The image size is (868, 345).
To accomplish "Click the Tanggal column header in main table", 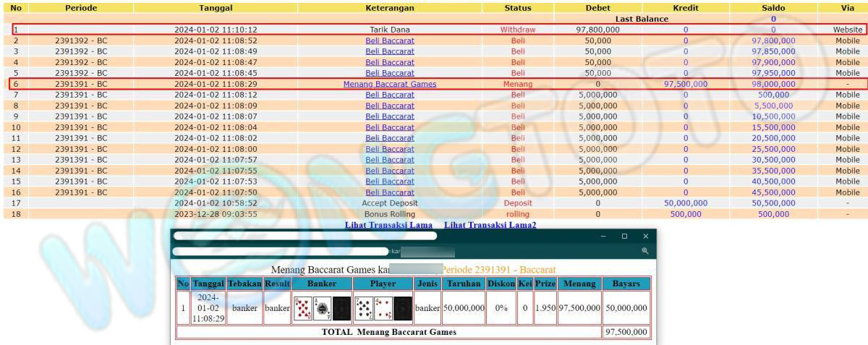I will click(216, 8).
